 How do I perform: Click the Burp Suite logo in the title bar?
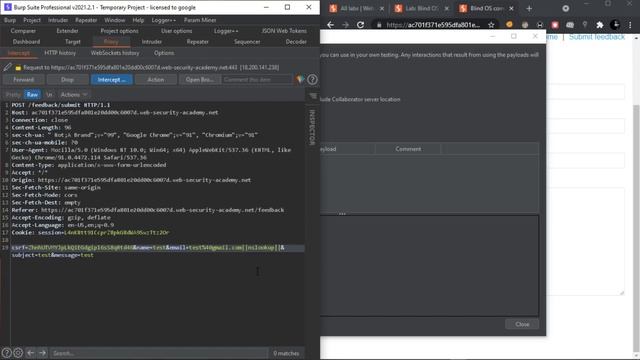[x=7, y=7]
